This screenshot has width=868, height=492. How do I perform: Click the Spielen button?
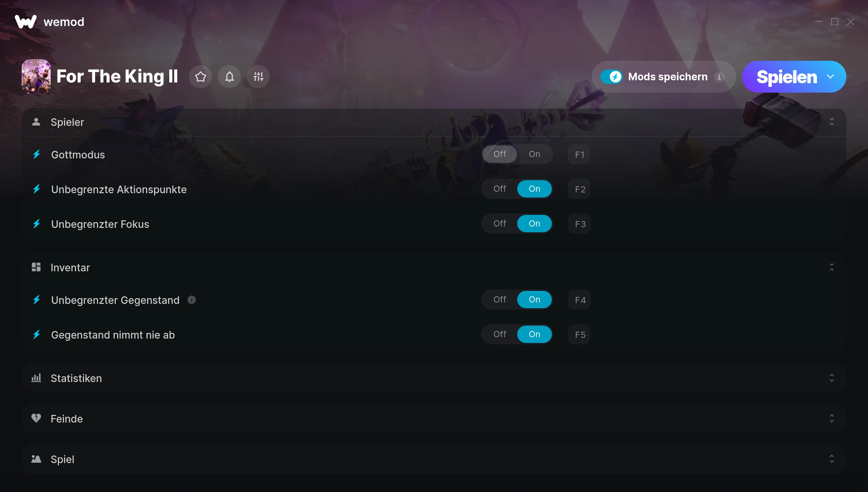pos(787,77)
